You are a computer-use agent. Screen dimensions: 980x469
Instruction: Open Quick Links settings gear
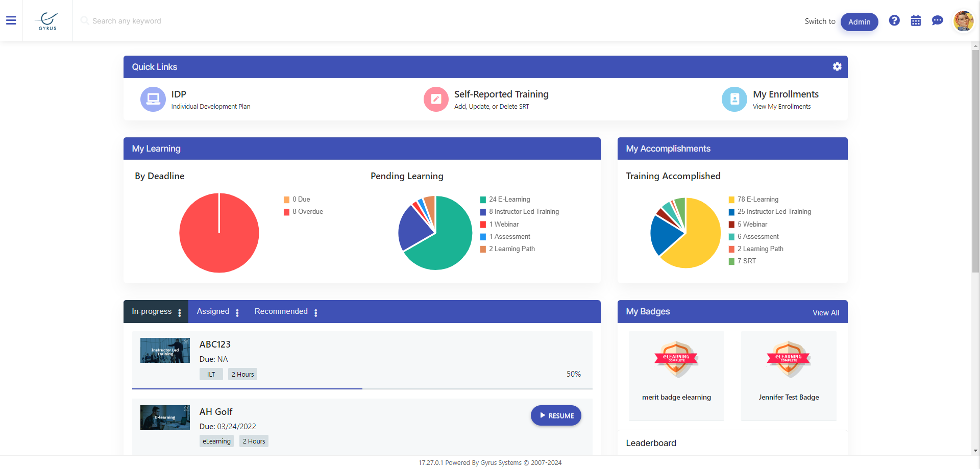(x=837, y=67)
